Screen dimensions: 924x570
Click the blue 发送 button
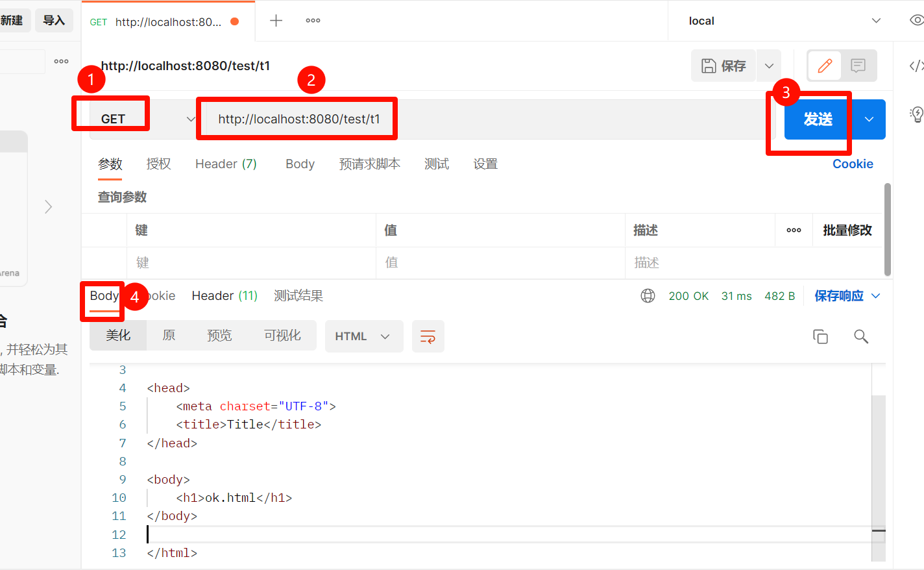(818, 119)
